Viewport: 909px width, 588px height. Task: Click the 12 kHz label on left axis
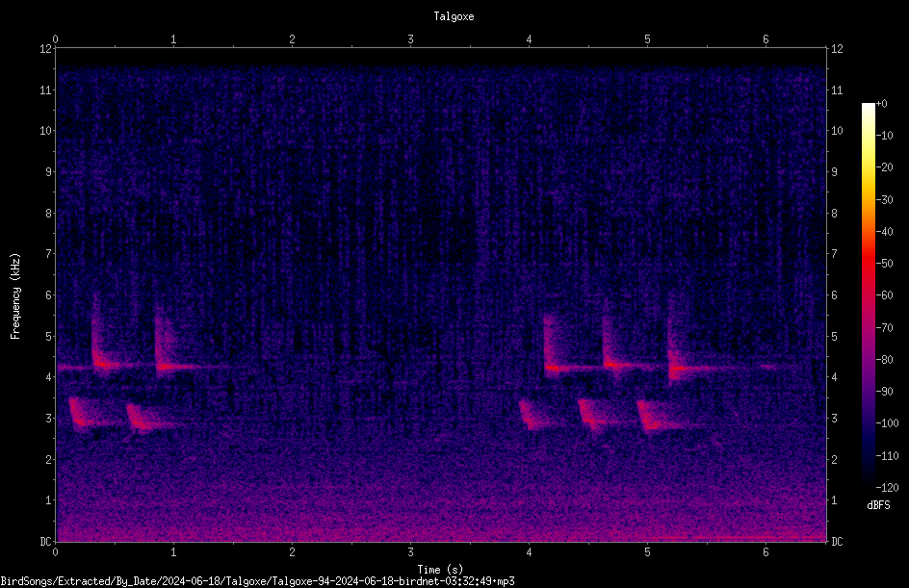coord(46,49)
